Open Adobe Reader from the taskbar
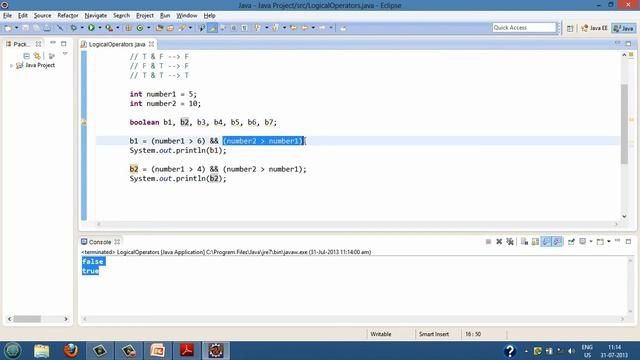The width and height of the screenshot is (640, 360). (187, 351)
